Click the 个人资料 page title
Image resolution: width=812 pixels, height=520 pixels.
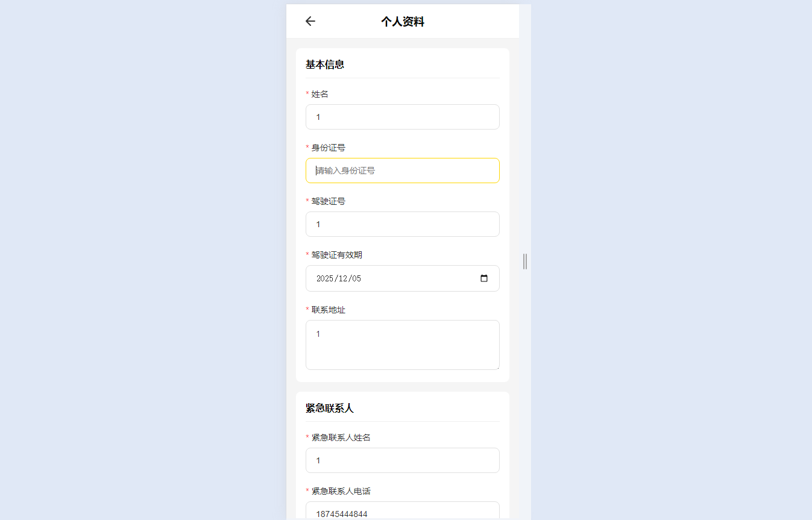point(402,22)
